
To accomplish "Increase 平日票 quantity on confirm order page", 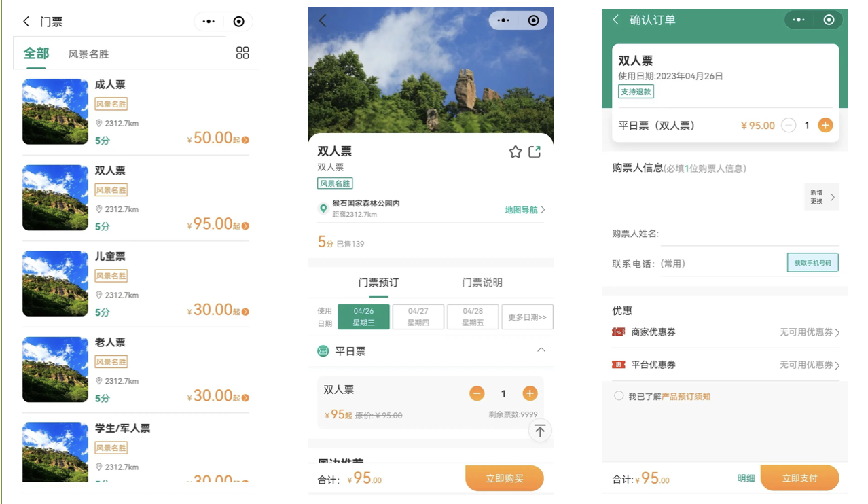I will pos(825,125).
